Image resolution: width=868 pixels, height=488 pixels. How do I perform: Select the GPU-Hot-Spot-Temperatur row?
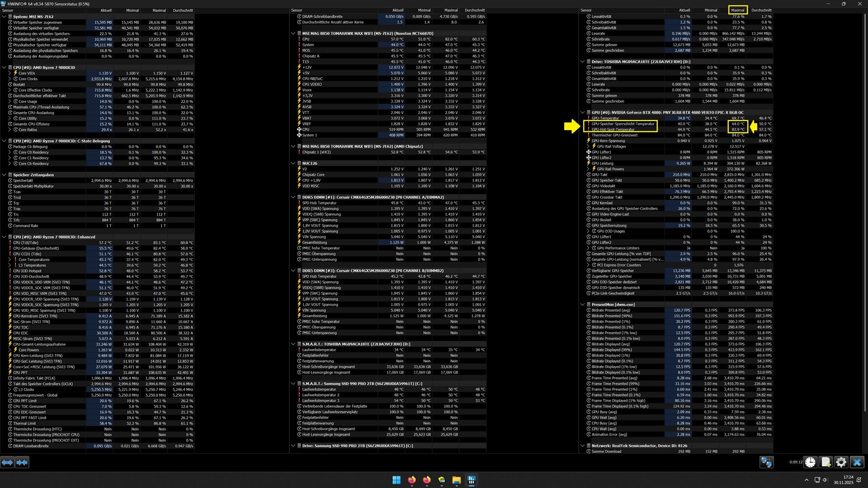(x=613, y=130)
